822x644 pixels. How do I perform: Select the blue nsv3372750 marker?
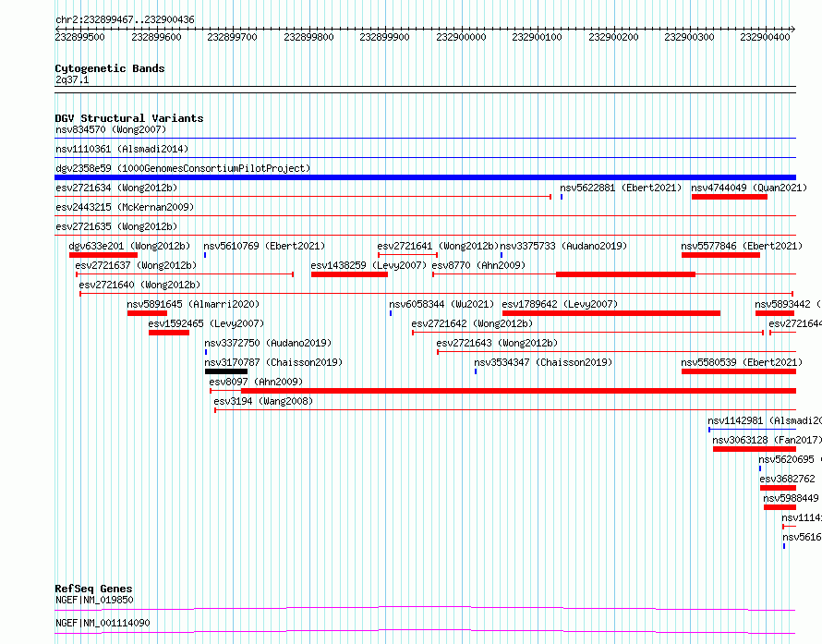click(206, 352)
